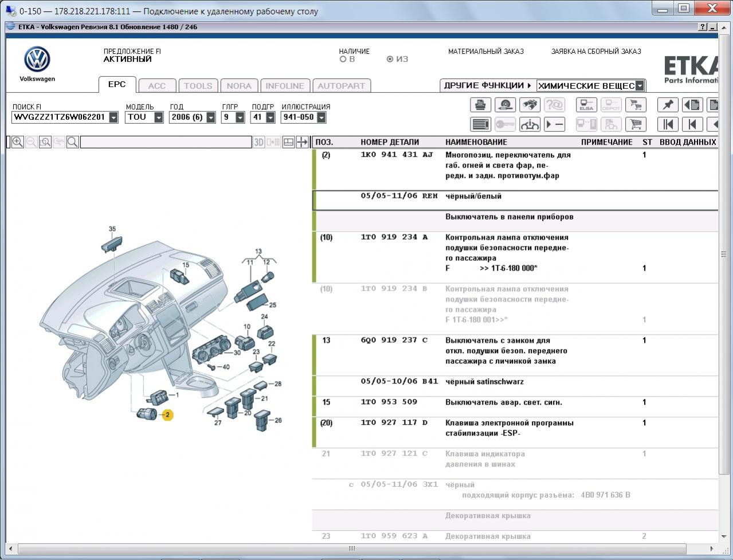Click the 'чёрный satinschwarz' row
Image resolution: width=733 pixels, height=560 pixels.
tap(515, 386)
